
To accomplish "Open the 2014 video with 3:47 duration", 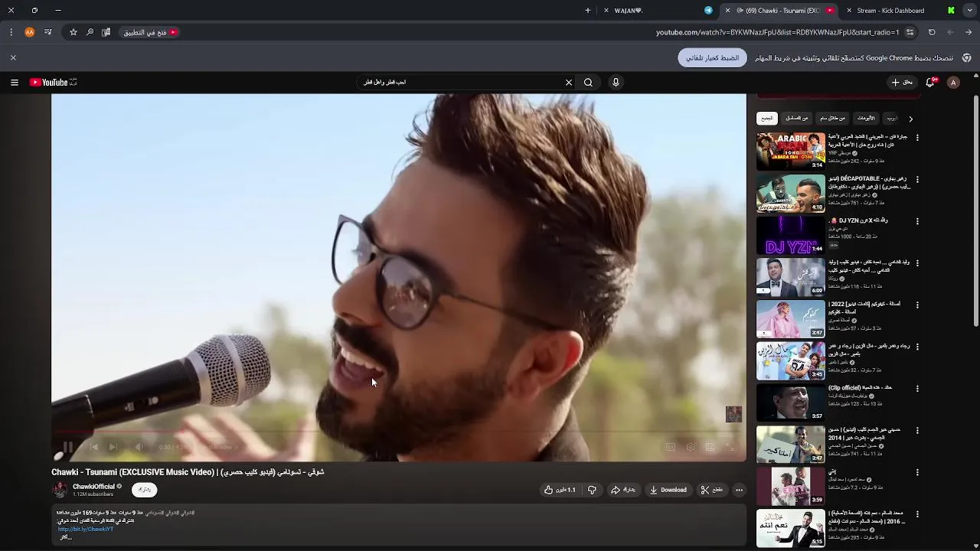I will tap(791, 444).
